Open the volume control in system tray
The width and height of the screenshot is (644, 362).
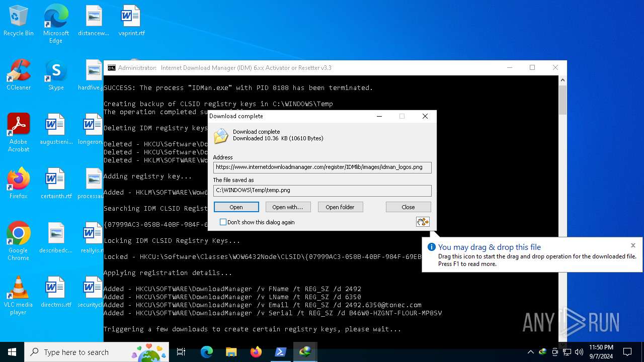click(579, 352)
